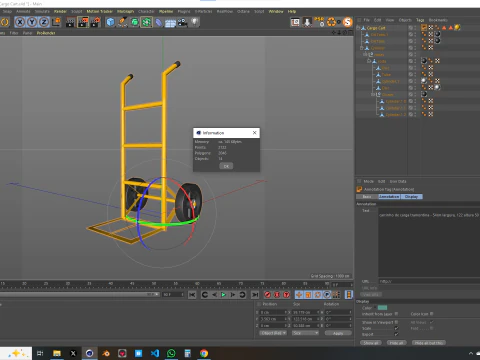
Task: Toggle Cargo Cart visibility dots
Action: (x=415, y=28)
